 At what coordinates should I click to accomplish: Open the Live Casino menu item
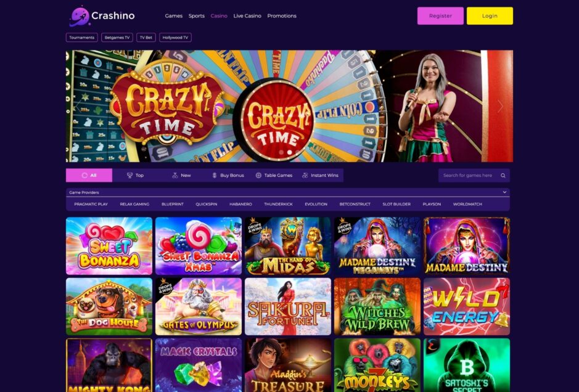point(247,16)
